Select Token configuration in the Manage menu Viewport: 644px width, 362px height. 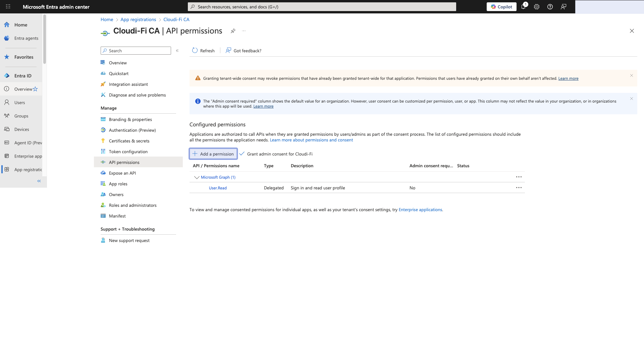tap(128, 152)
